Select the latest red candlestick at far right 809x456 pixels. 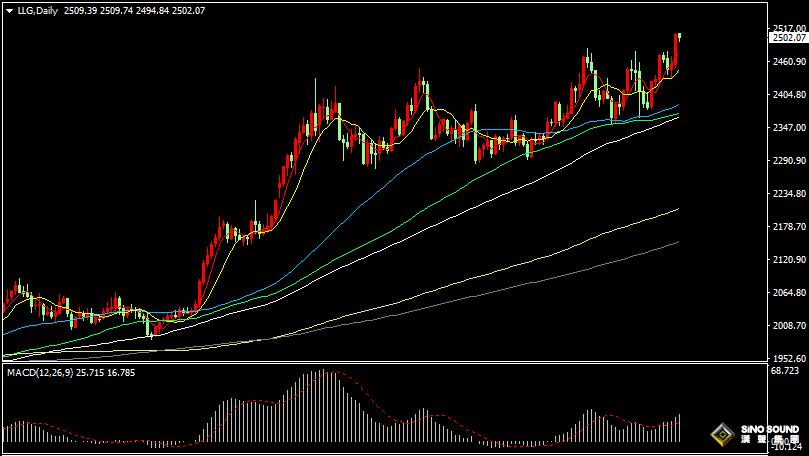678,50
